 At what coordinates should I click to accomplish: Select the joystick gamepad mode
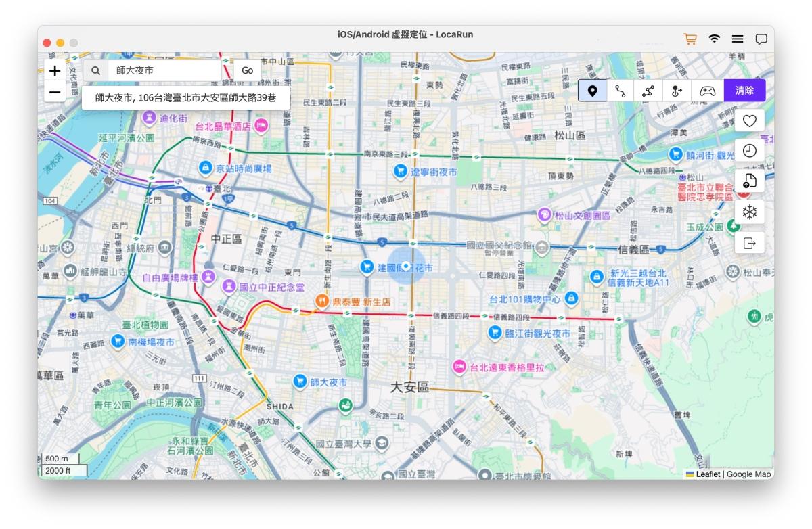707,90
